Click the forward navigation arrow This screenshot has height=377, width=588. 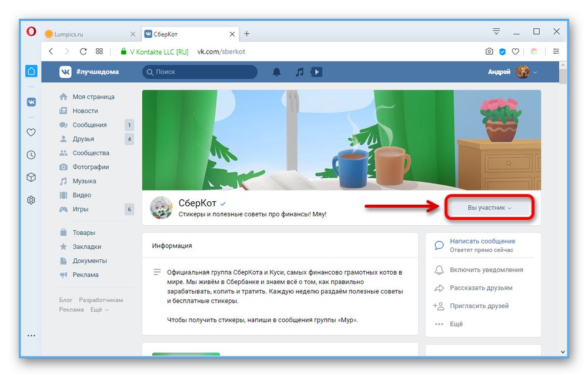point(67,51)
